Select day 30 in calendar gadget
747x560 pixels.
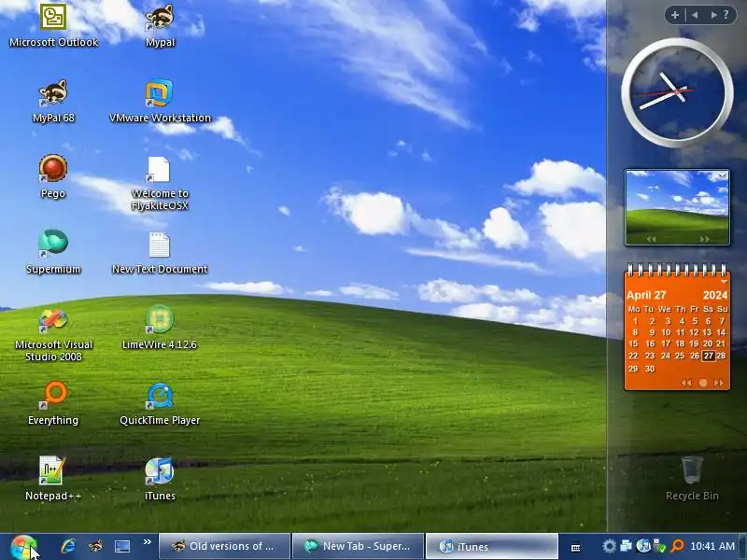point(650,369)
